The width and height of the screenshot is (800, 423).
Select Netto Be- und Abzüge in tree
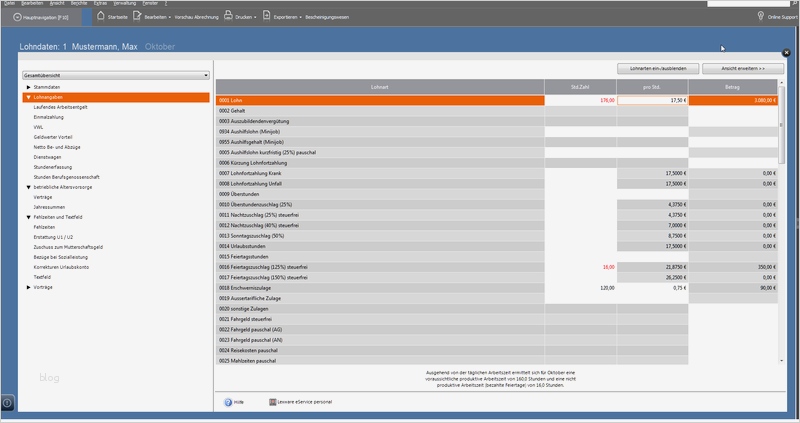(57, 147)
